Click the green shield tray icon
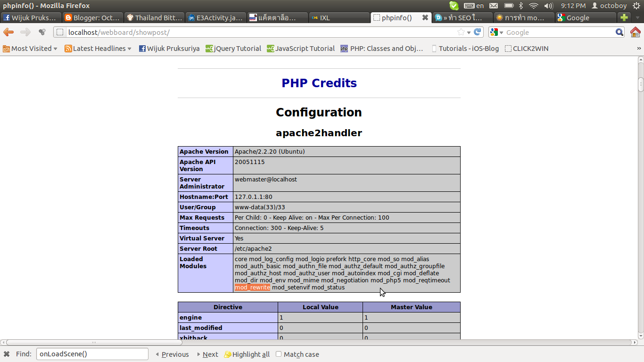 pyautogui.click(x=454, y=6)
